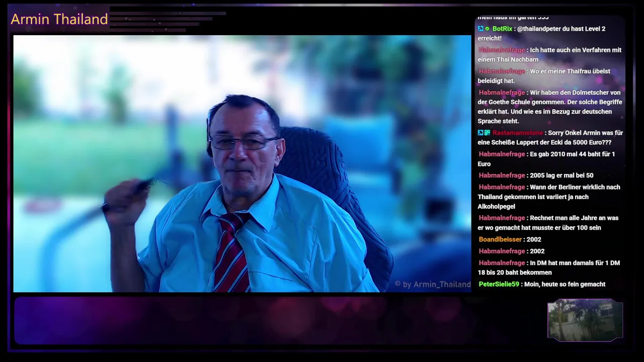The width and height of the screenshot is (644, 362).
Task: Click Habmalnefrage's name before 'In DM hat man damals'
Action: pos(502,263)
